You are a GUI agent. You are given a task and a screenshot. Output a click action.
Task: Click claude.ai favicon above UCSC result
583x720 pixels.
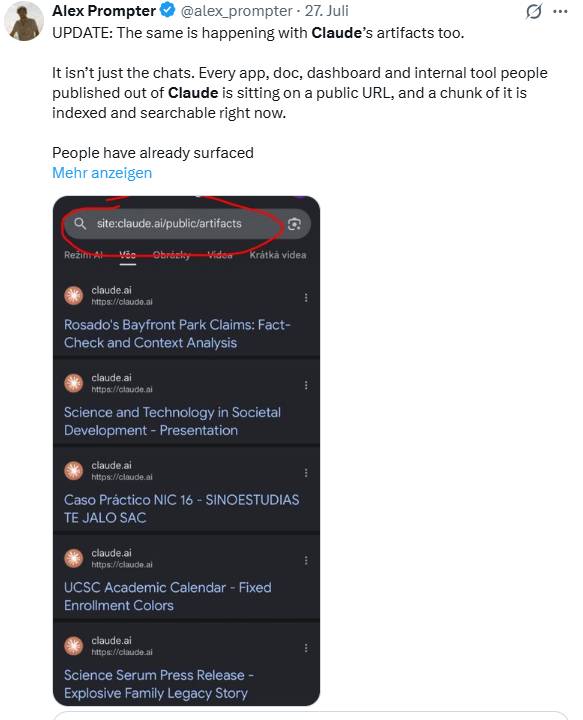click(73, 558)
